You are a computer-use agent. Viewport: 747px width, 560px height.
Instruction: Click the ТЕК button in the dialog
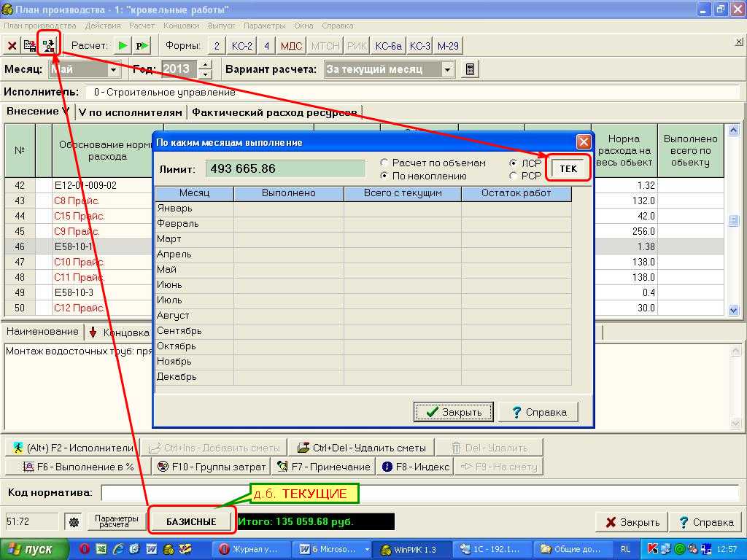pos(568,168)
